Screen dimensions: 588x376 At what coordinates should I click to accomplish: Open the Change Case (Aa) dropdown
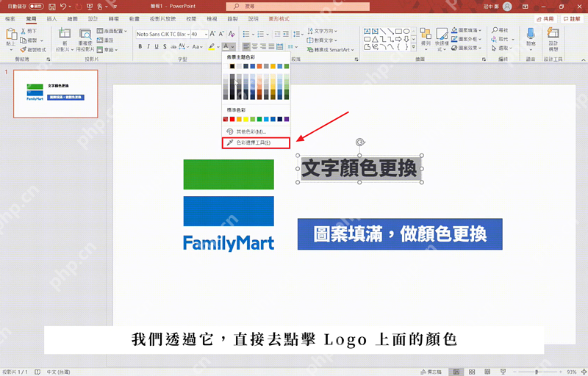coord(197,47)
